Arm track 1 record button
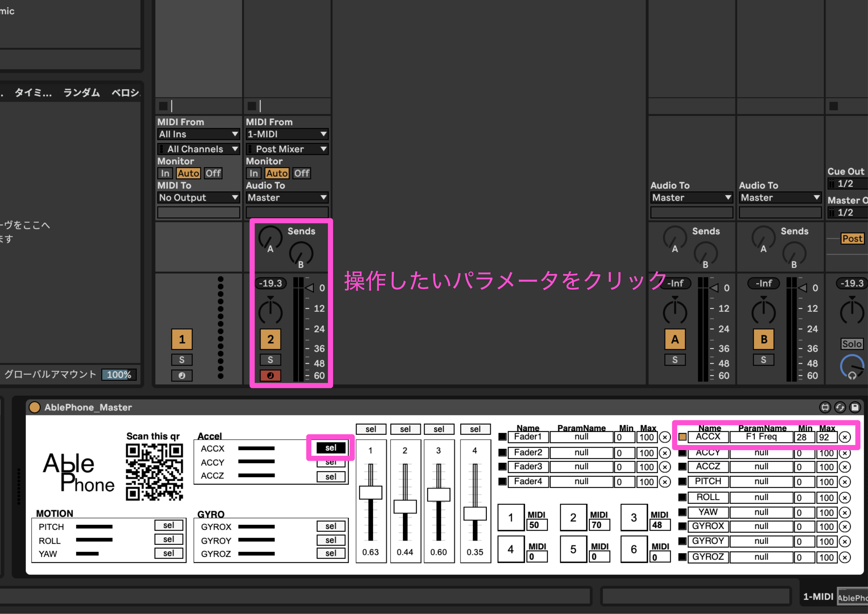Viewport: 868px width, 614px height. click(182, 375)
